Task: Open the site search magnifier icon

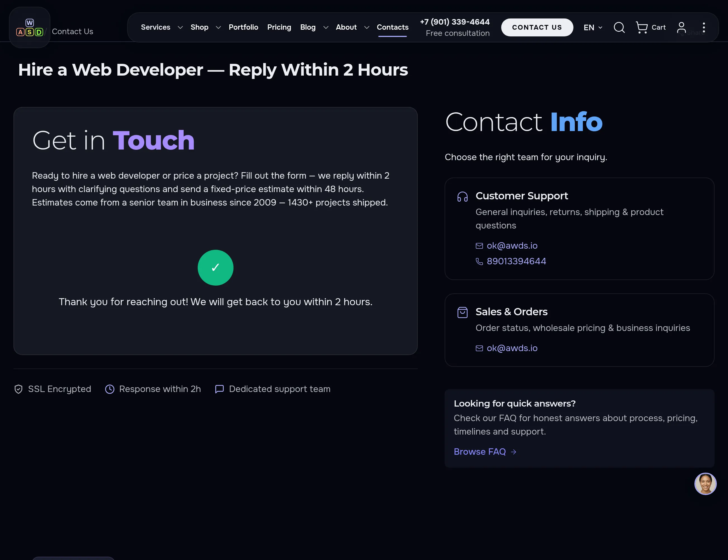Action: (x=619, y=27)
